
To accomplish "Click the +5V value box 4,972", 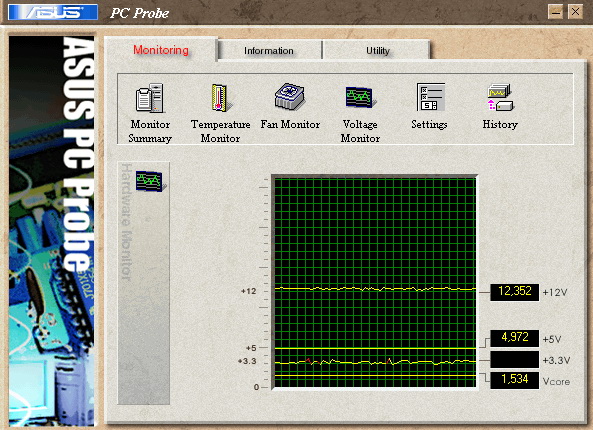I will pyautogui.click(x=514, y=338).
